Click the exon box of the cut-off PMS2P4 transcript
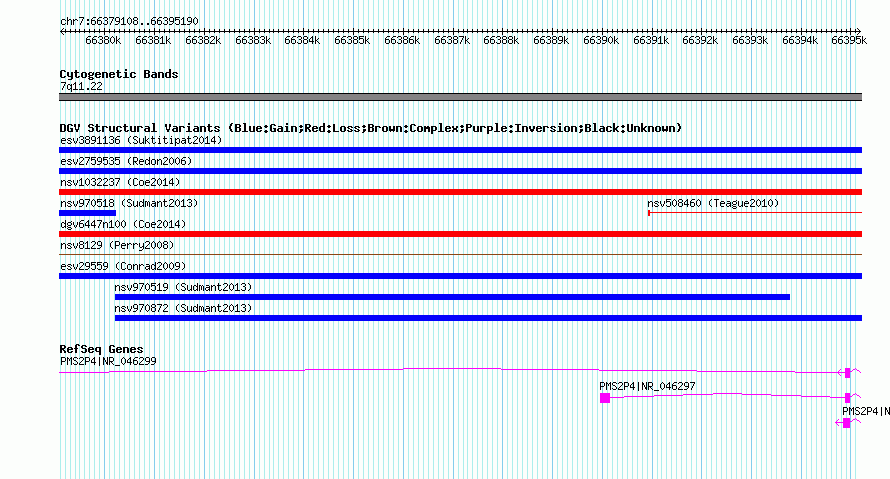The image size is (890, 479). point(846,423)
